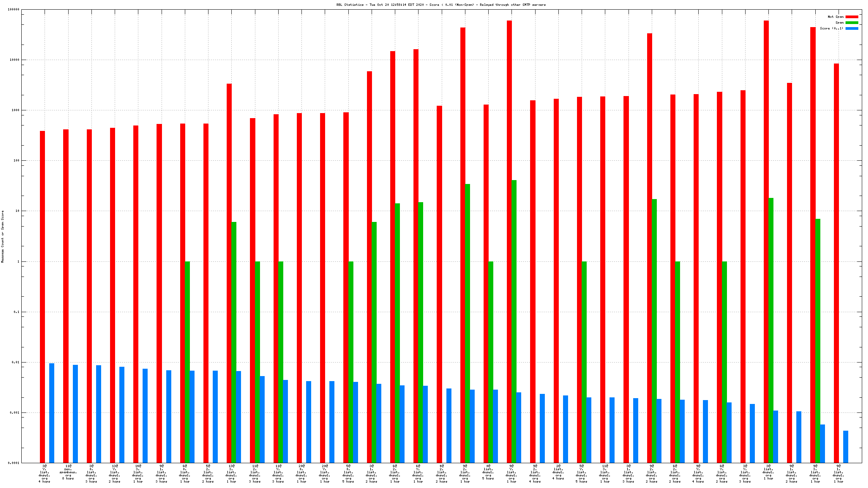Click the 'Not Spam' legend text
The image size is (868, 488).
pos(835,17)
